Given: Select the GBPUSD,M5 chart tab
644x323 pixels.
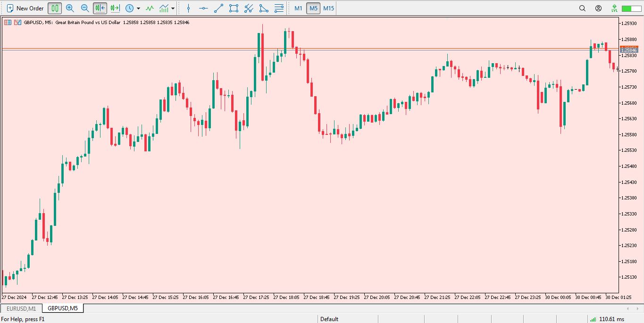Looking at the screenshot, I should pyautogui.click(x=63, y=308).
